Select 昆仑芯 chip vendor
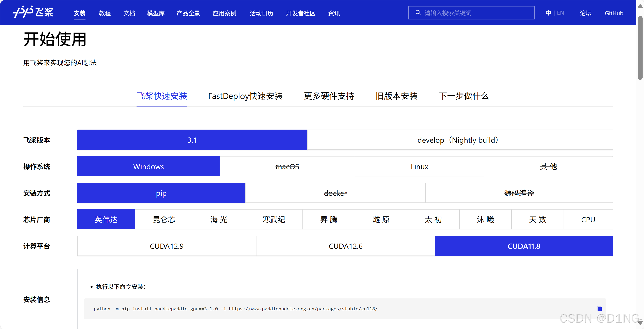The width and height of the screenshot is (644, 329). 163,219
